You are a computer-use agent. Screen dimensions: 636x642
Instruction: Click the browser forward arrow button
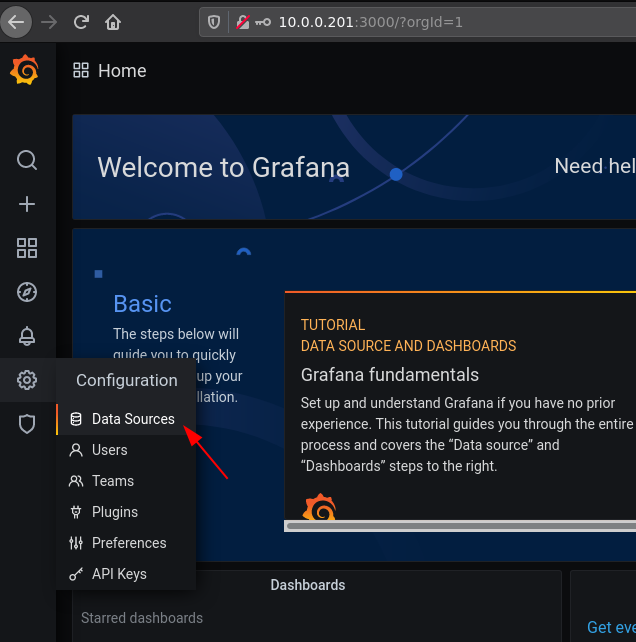pos(49,22)
